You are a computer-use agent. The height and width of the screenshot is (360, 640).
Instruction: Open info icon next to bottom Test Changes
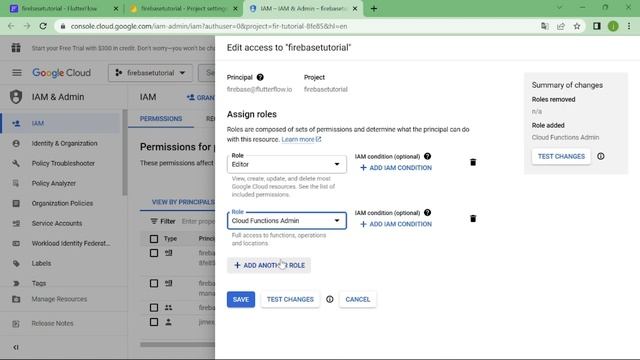tap(329, 300)
